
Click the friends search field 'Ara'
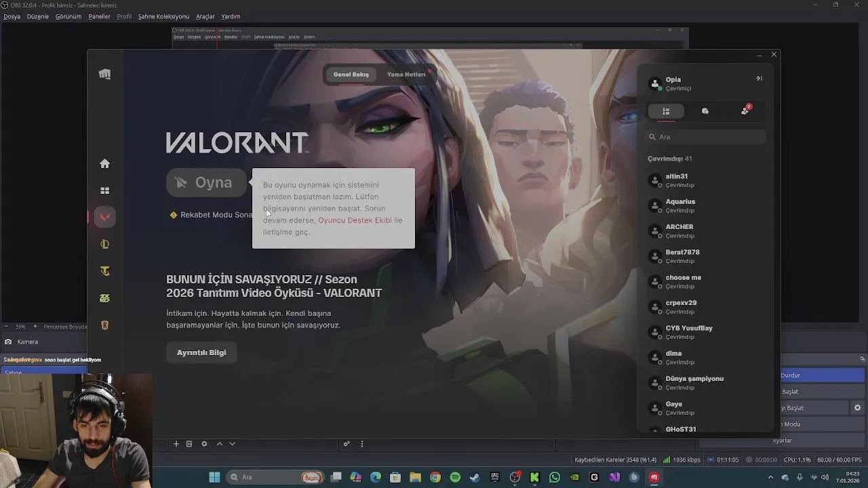click(x=705, y=137)
